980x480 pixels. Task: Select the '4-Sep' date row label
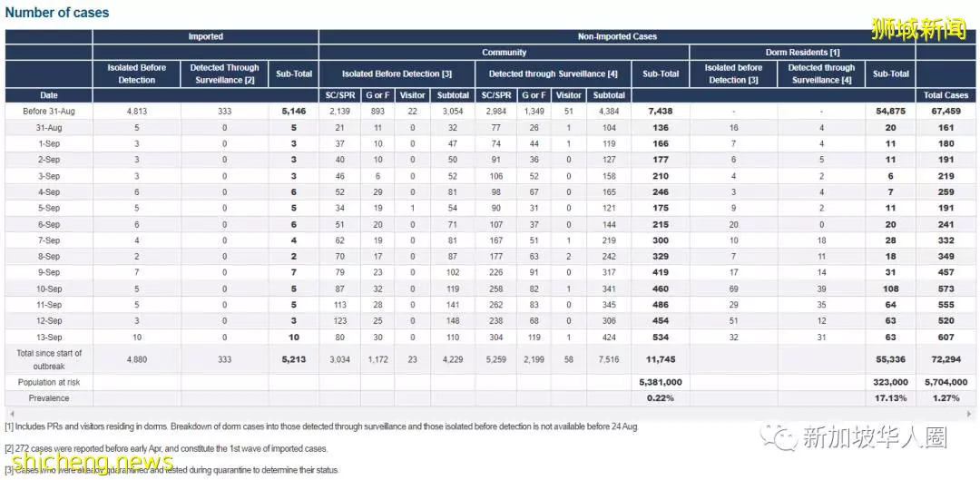tap(49, 191)
